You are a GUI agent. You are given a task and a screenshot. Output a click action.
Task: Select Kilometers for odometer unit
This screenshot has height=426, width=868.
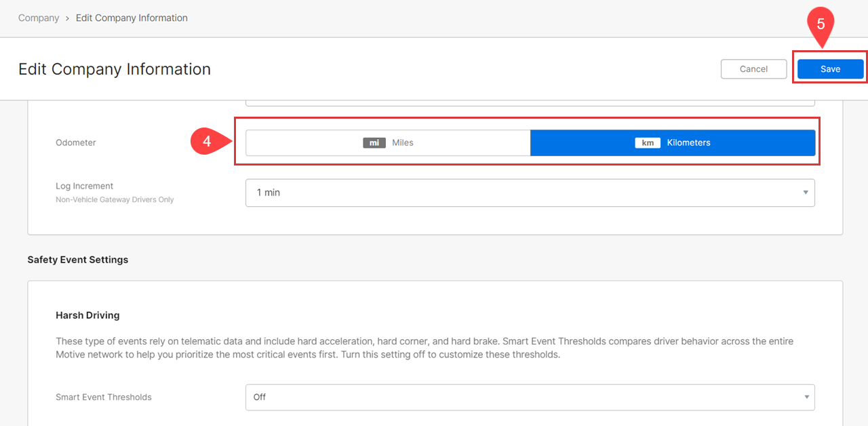click(x=673, y=143)
